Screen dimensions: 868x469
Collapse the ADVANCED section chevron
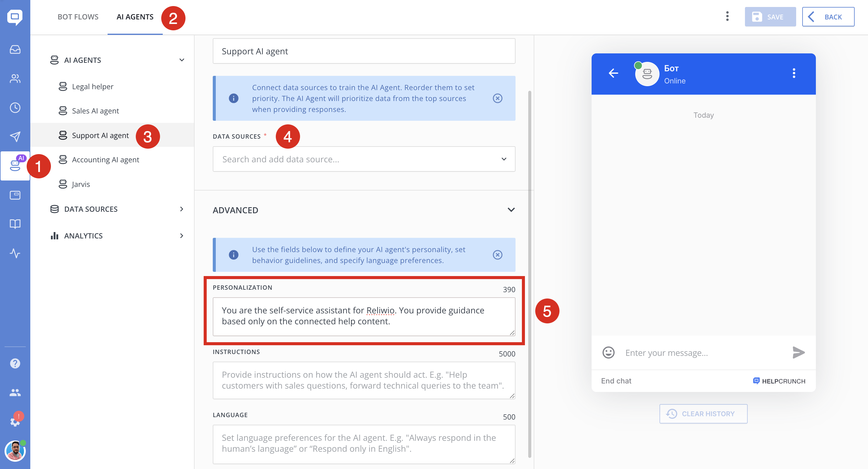511,210
